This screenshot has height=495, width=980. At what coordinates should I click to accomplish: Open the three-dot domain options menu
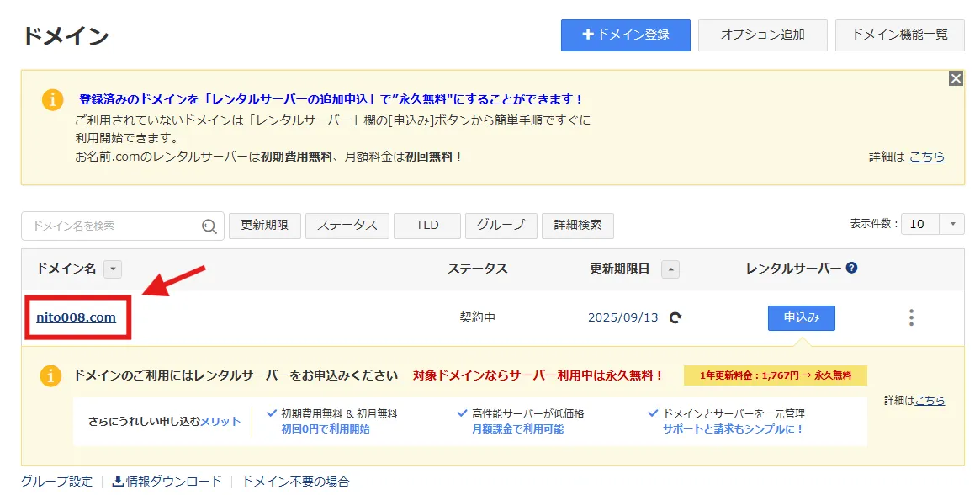pyautogui.click(x=911, y=317)
